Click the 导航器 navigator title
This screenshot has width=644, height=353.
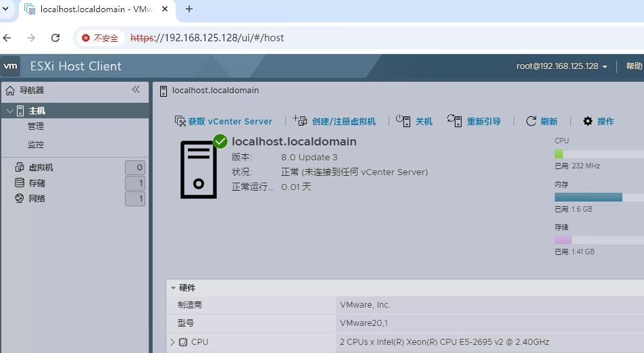click(x=32, y=91)
